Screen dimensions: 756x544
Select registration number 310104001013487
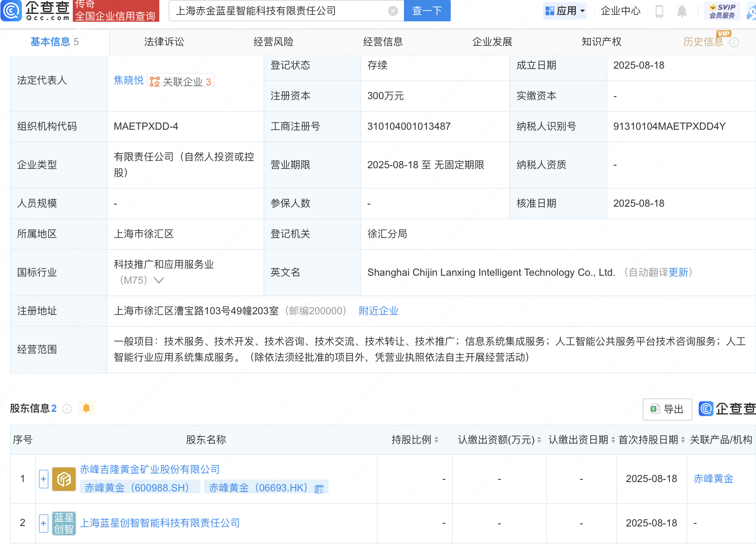click(409, 126)
